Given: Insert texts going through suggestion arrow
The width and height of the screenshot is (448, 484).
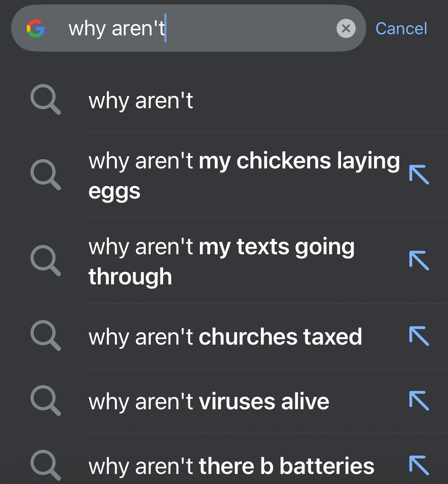Looking at the screenshot, I should pos(419,260).
